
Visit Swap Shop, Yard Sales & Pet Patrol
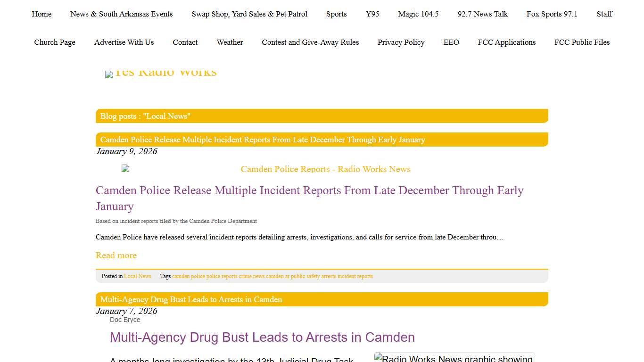(x=249, y=14)
